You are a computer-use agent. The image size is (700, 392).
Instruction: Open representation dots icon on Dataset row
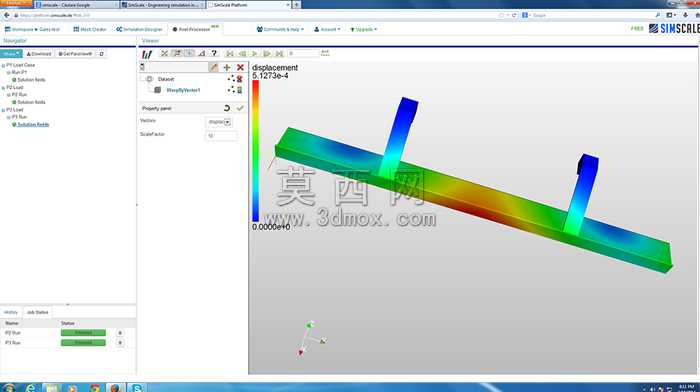(x=231, y=79)
